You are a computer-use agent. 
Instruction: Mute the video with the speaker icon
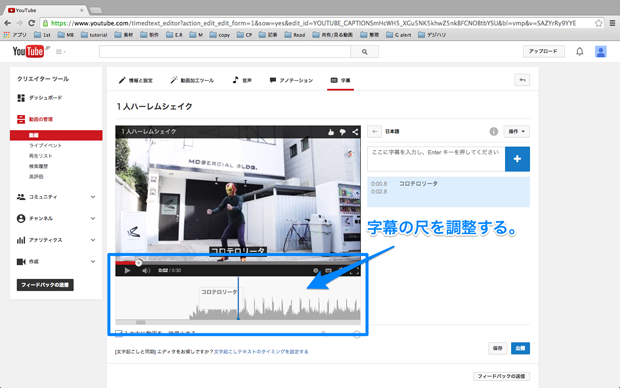click(146, 271)
